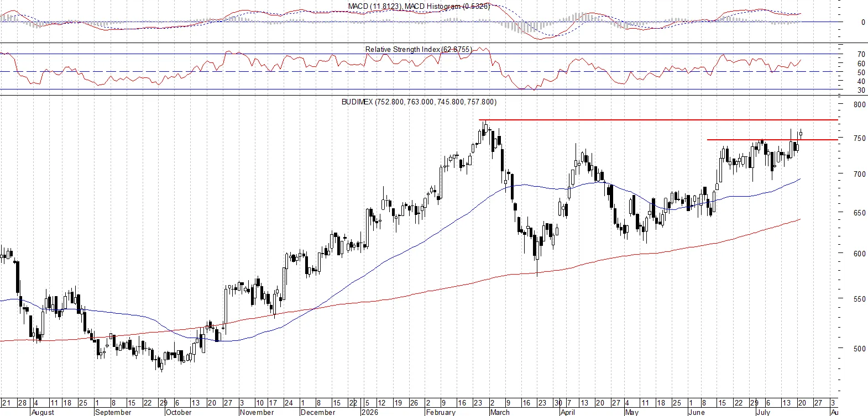Viewport: 868px width, 416px height.
Task: Click the June month label
Action: [697, 412]
